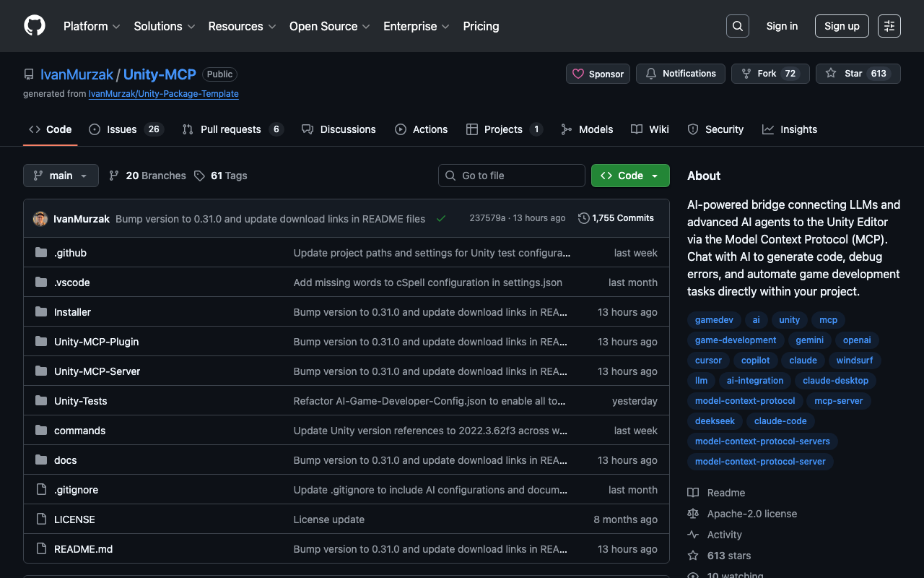Expand the main branch selector dropdown
The width and height of the screenshot is (924, 578).
[61, 176]
